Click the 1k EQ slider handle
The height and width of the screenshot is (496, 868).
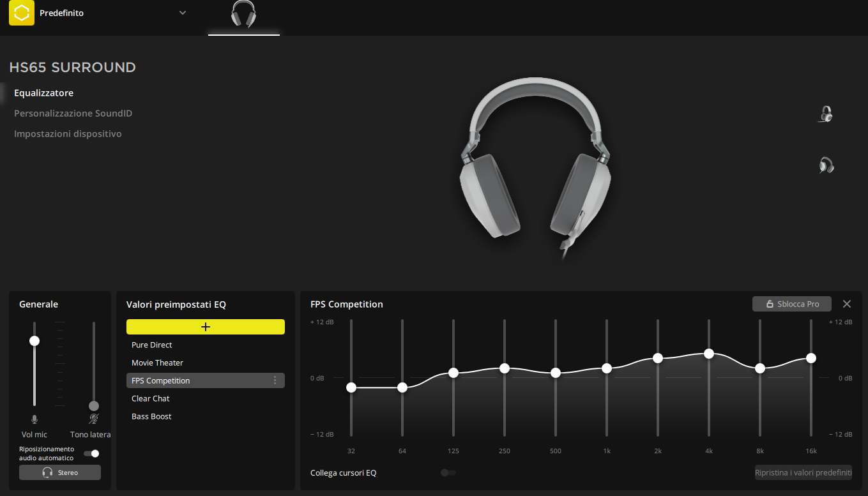coord(607,368)
